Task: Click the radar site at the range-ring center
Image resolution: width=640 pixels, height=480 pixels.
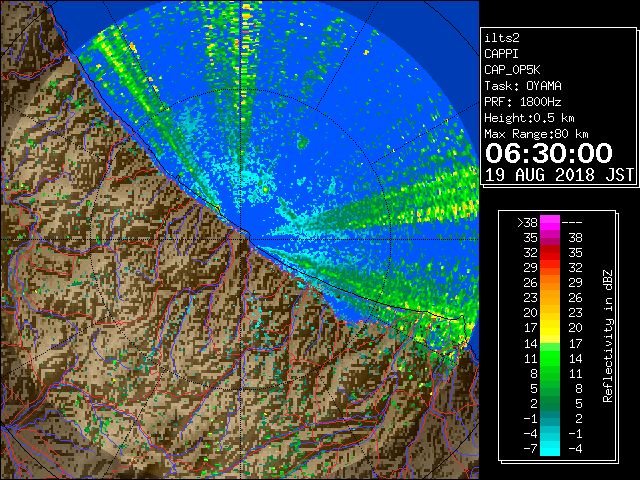Action: click(242, 240)
